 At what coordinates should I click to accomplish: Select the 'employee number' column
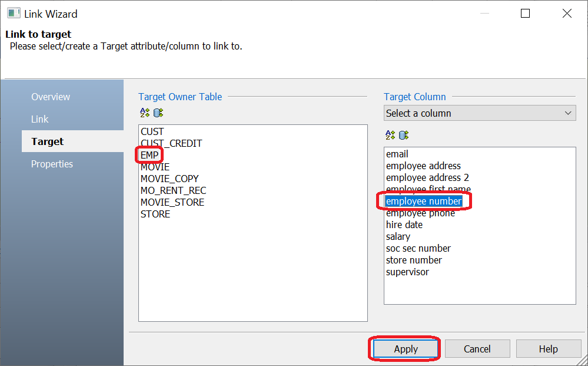click(424, 201)
